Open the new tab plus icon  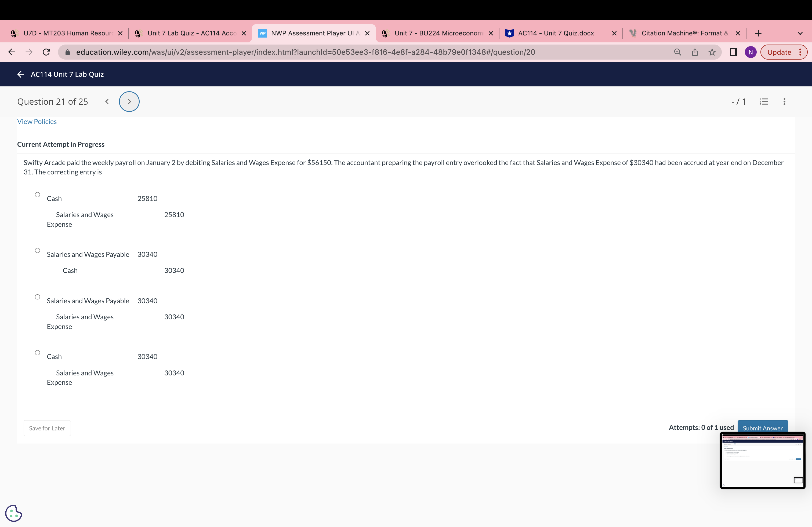758,33
